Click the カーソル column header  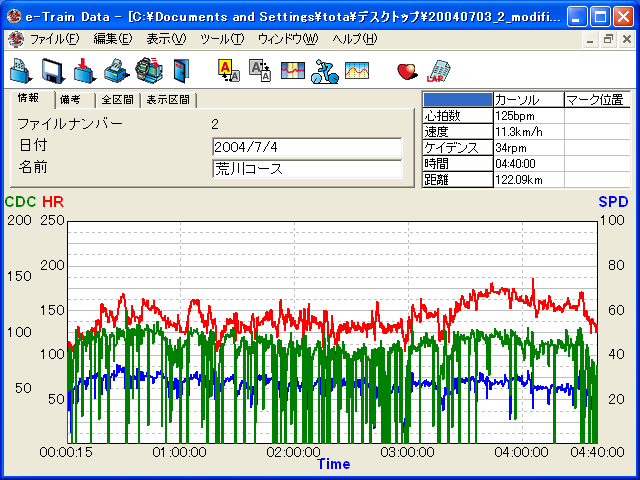point(528,99)
